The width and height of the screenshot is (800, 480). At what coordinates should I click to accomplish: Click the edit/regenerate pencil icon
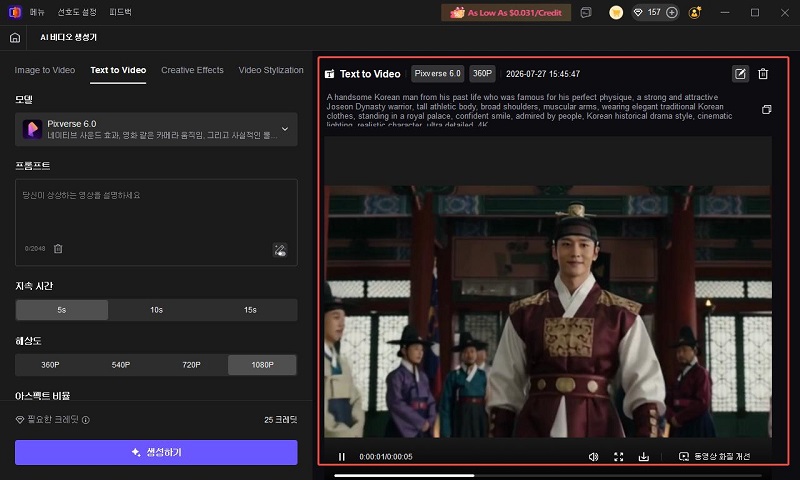point(740,74)
